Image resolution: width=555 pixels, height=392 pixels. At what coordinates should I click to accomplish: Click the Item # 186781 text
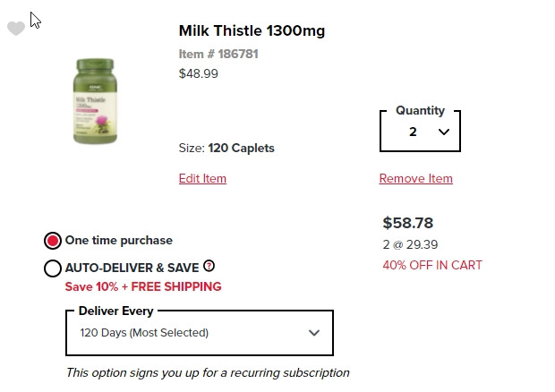[218, 54]
